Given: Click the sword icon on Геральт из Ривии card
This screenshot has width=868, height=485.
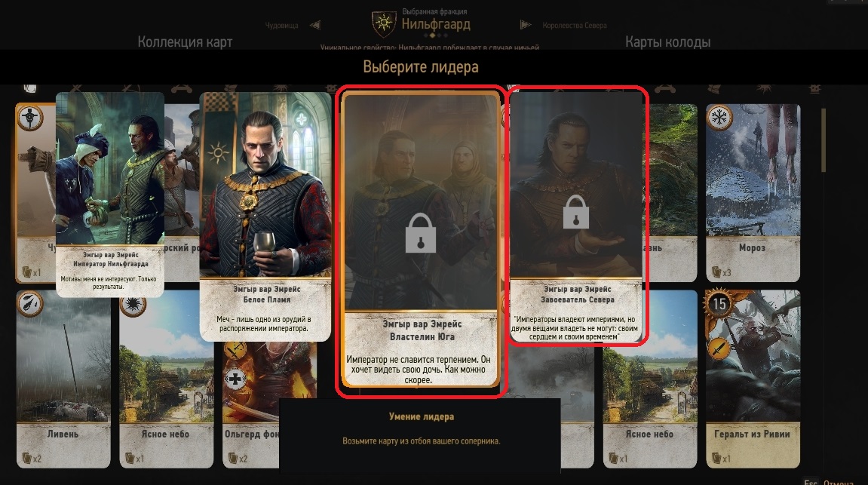Looking at the screenshot, I should [719, 348].
